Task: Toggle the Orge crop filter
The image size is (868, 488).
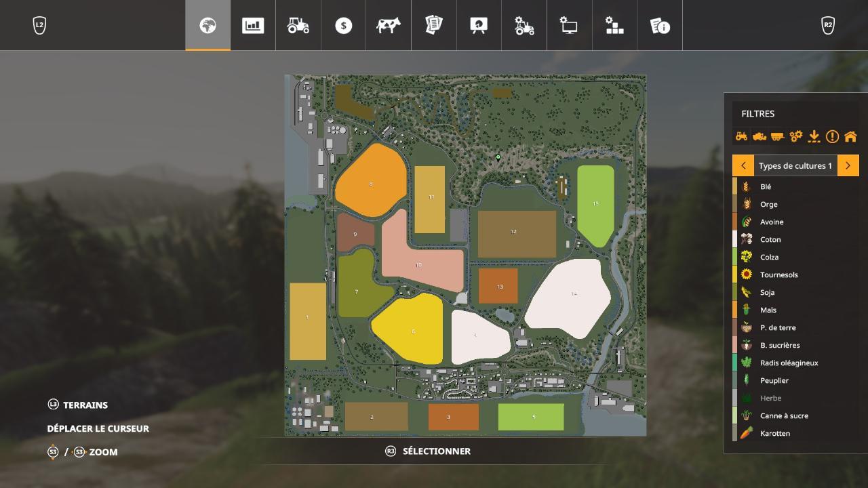Action: click(x=795, y=204)
